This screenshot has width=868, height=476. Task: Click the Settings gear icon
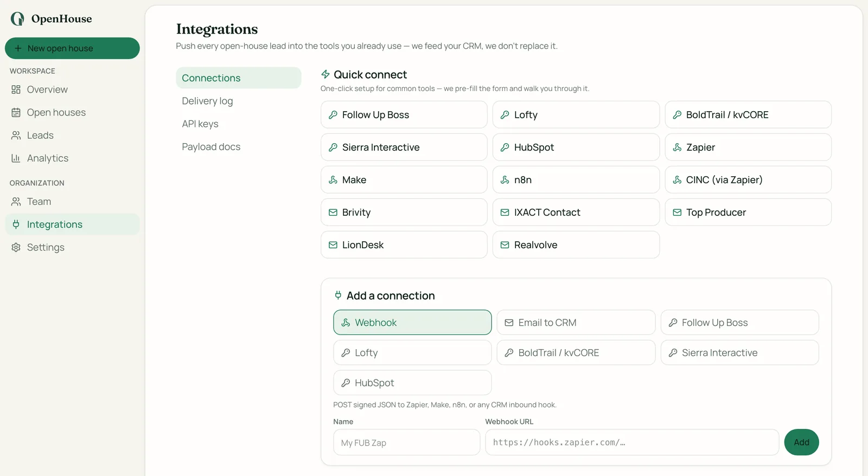(16, 247)
